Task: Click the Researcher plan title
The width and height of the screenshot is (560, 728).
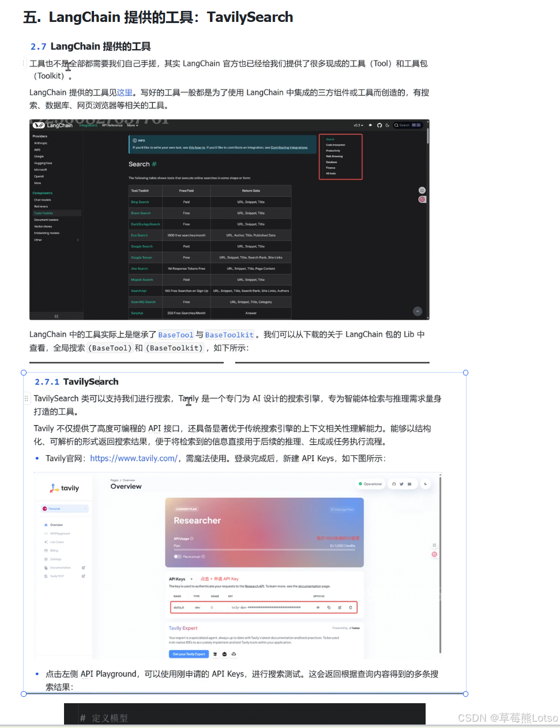Action: tap(197, 520)
